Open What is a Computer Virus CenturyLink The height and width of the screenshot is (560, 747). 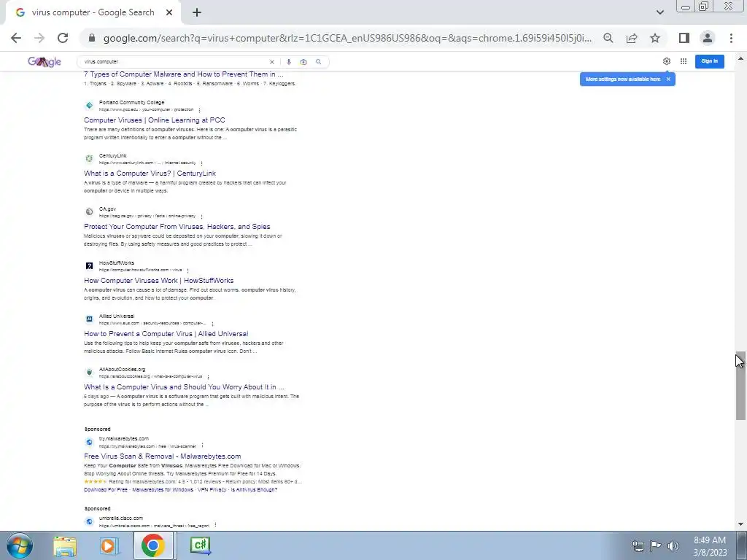150,174
